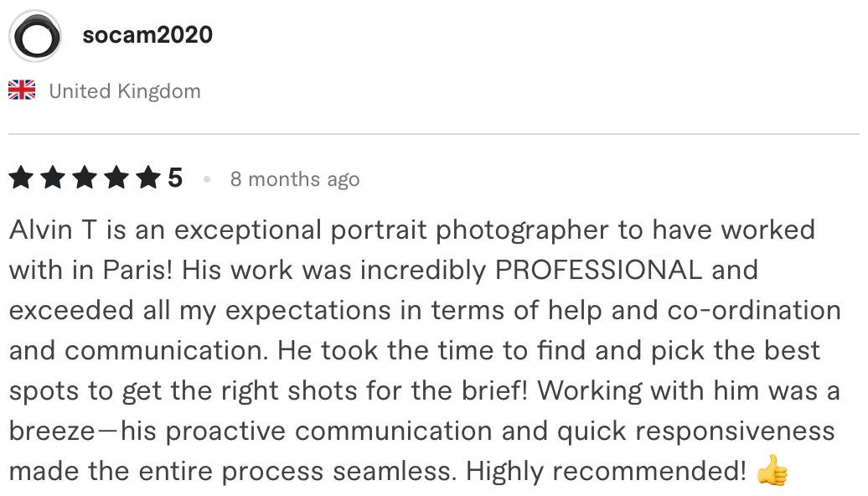Click the United Kingdom flag icon
Viewport: 868px width, 496px height.
coord(22,90)
